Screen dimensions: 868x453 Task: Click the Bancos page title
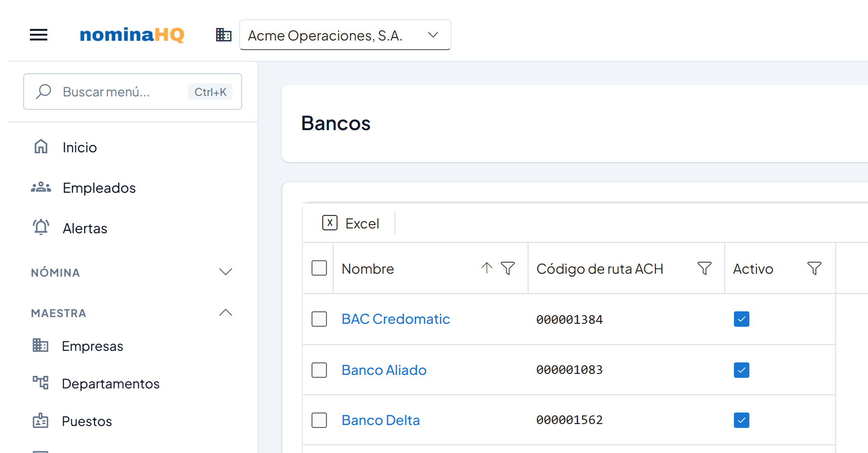click(336, 123)
